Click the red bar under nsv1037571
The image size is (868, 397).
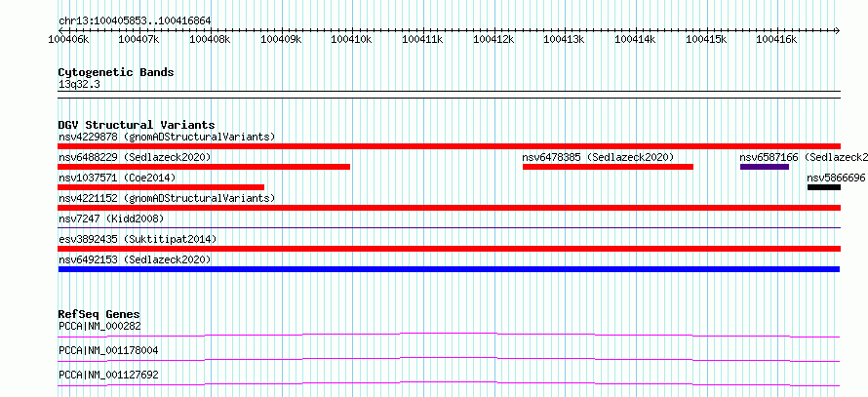[x=161, y=187]
